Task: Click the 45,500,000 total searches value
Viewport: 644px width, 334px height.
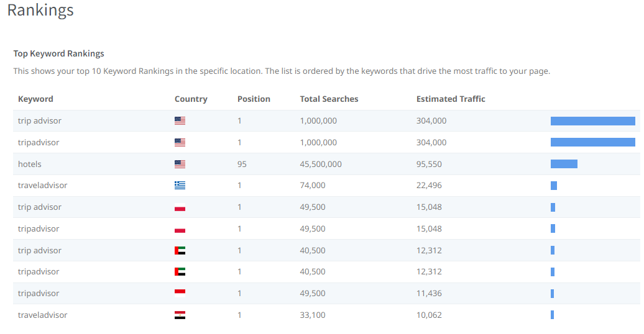Action: pyautogui.click(x=321, y=165)
